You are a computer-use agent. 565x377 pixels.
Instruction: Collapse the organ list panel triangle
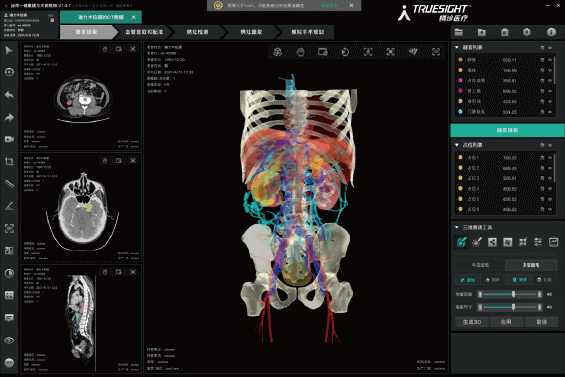tap(457, 47)
